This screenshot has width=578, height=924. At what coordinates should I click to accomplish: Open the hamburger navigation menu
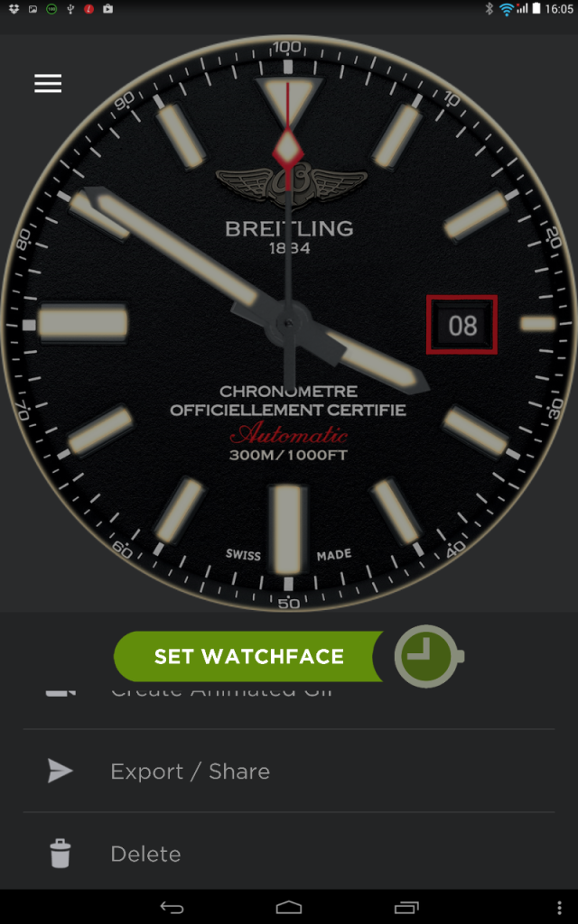(x=48, y=83)
